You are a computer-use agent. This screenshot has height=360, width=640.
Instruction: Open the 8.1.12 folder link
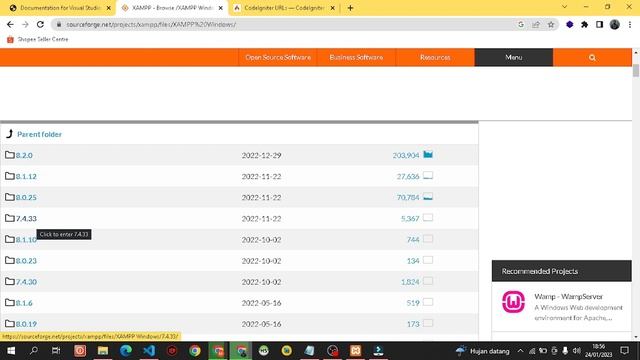tap(26, 176)
